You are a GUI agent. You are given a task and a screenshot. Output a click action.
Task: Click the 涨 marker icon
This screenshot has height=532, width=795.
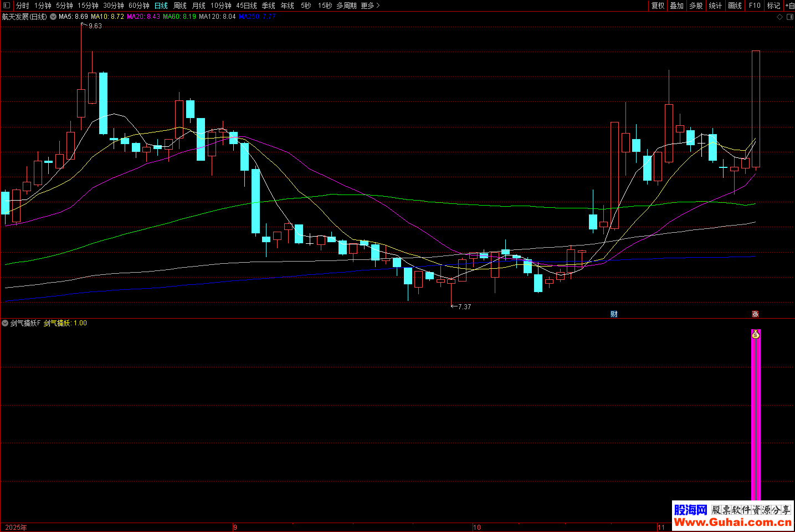[x=755, y=314]
